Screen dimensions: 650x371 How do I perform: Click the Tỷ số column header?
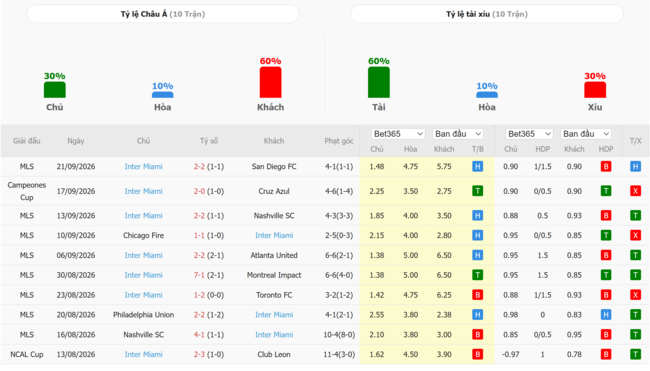click(x=209, y=141)
